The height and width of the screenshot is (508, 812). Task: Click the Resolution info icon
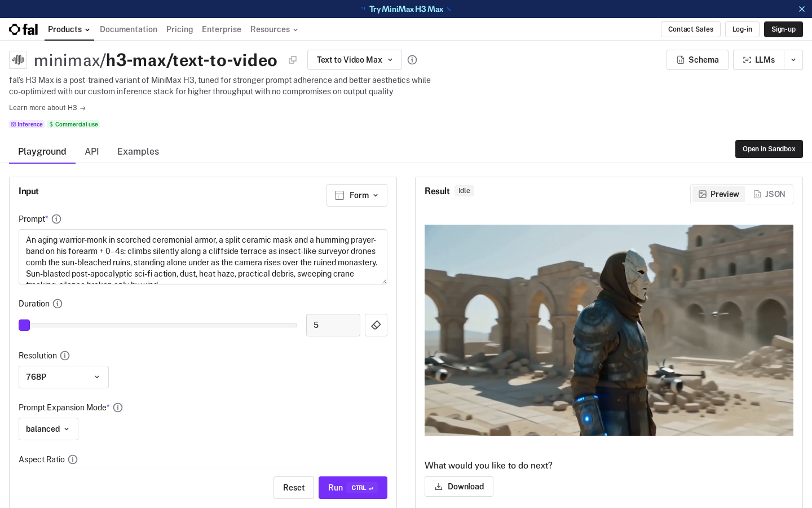point(65,356)
